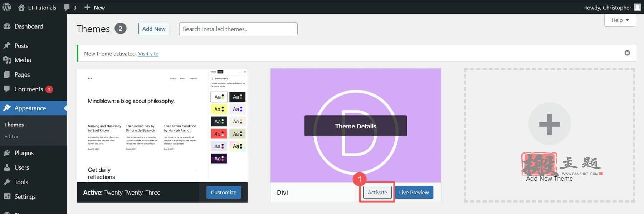Click the Plugins plug icon

(x=7, y=153)
